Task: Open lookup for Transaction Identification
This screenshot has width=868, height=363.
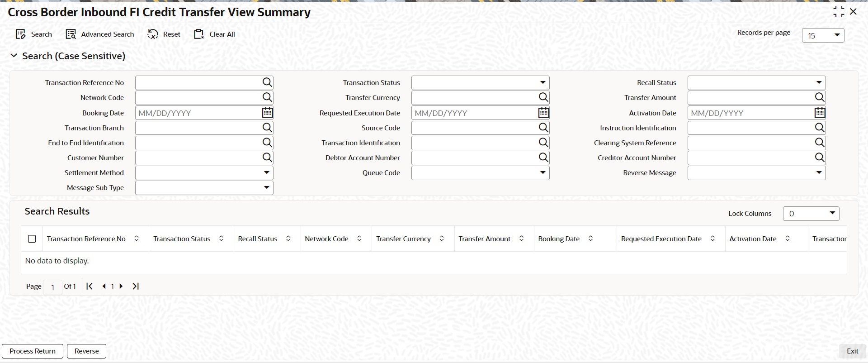Action: 543,143
